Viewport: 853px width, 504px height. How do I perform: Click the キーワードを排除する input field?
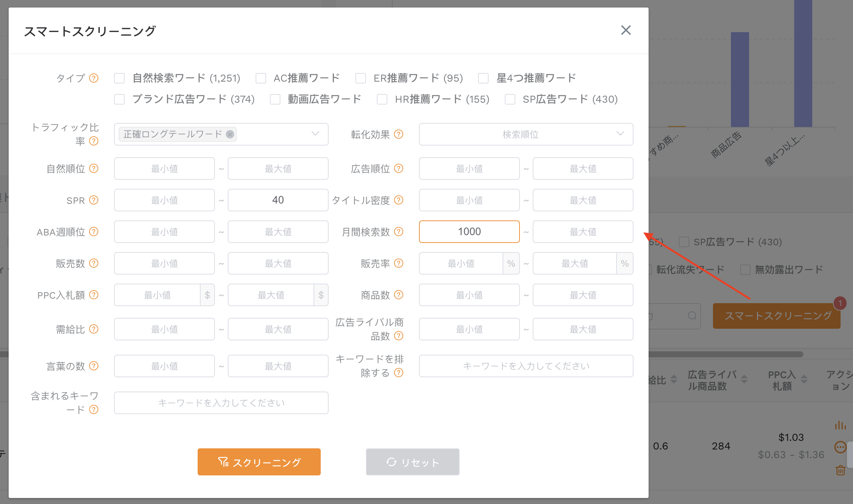point(526,366)
